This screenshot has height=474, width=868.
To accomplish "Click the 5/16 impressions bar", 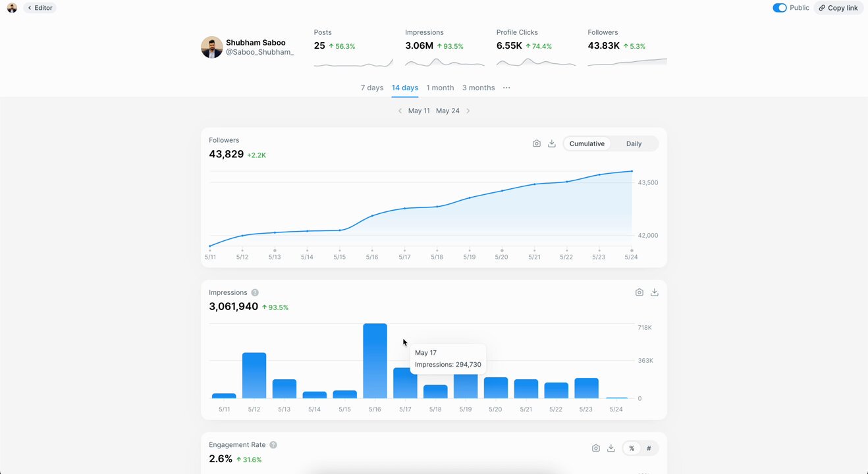I will pyautogui.click(x=375, y=361).
